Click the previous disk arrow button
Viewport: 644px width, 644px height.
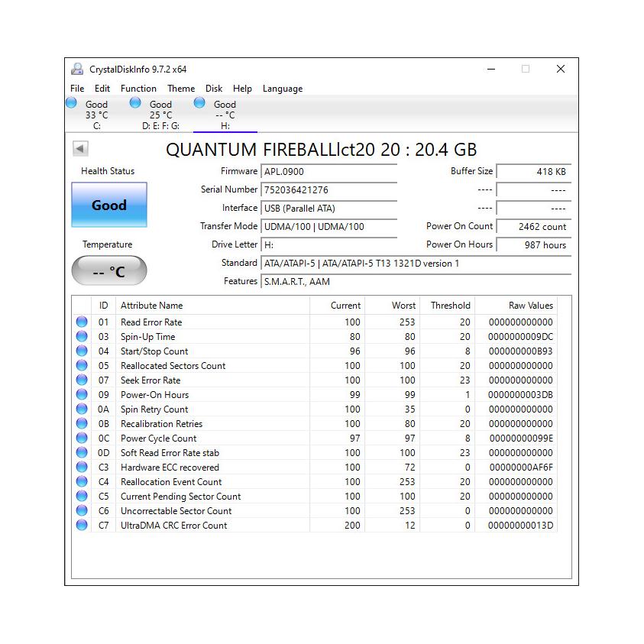point(80,149)
